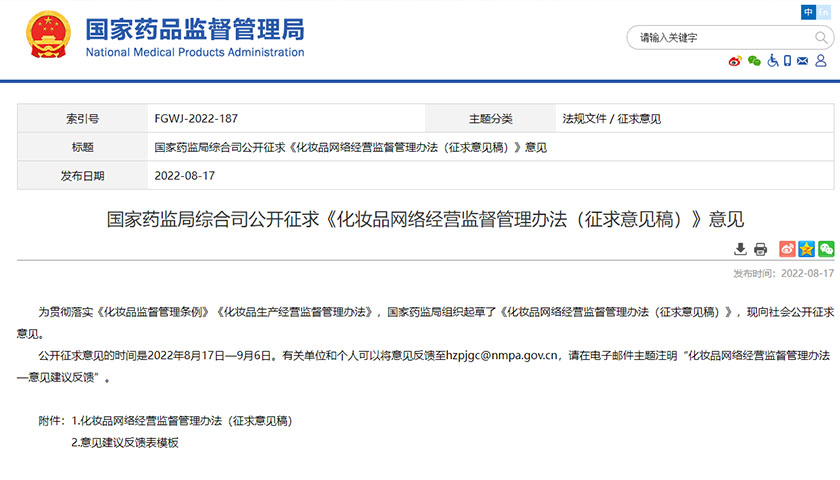This screenshot has height=480, width=840.
Task: Share article to WeChat green icon
Action: click(826, 249)
